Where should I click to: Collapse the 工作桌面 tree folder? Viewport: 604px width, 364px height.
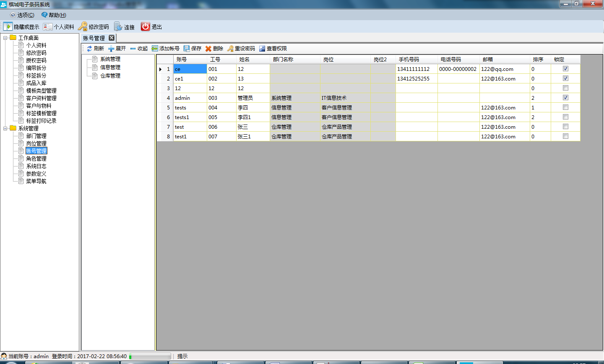point(5,38)
